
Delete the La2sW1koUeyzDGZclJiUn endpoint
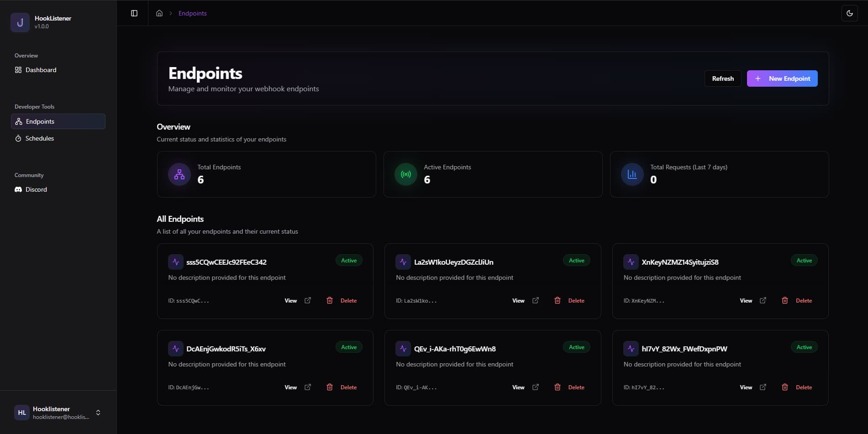point(576,301)
